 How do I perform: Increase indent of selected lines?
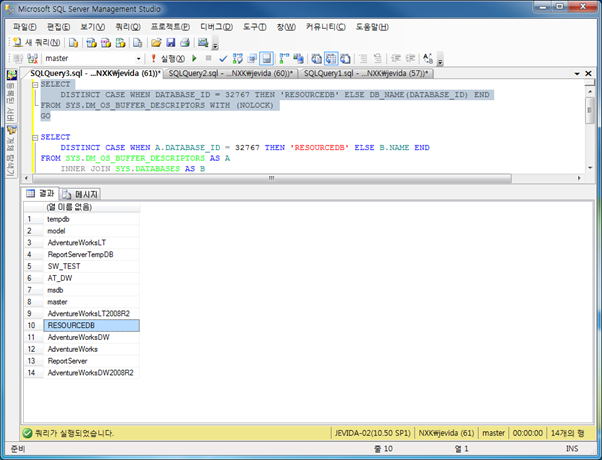click(410, 59)
